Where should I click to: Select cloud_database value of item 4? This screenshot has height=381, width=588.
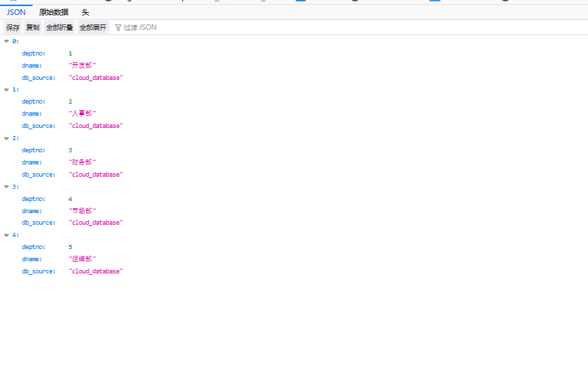pyautogui.click(x=96, y=271)
